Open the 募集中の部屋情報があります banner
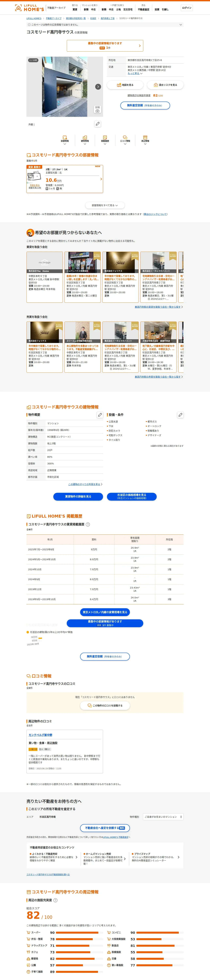 pos(105,46)
